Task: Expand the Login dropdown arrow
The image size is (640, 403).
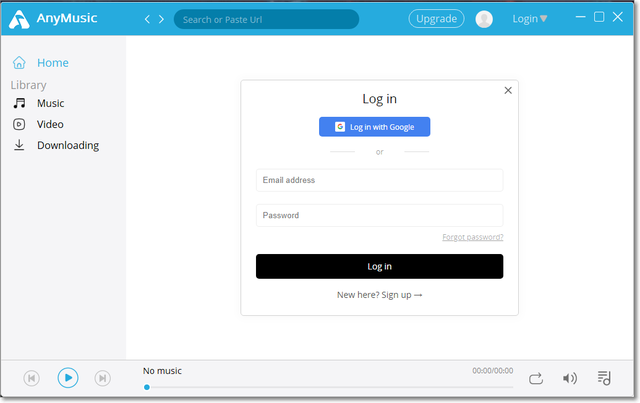Action: pos(544,19)
